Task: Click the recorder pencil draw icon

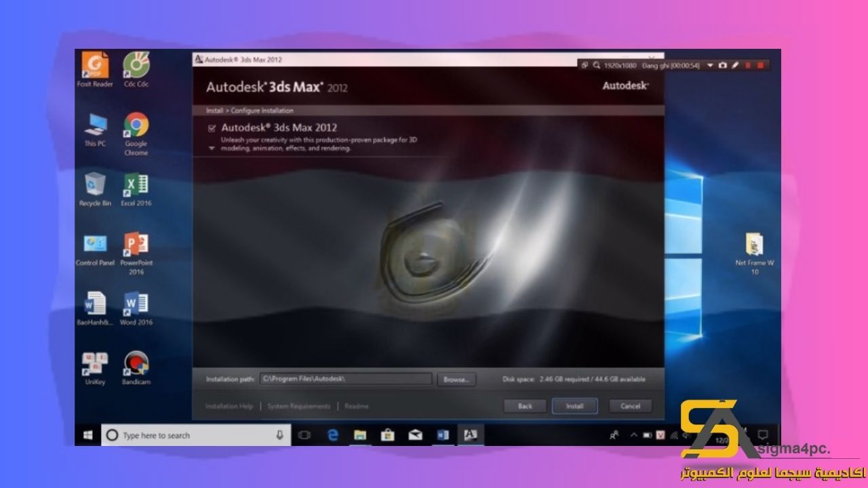Action: point(734,65)
